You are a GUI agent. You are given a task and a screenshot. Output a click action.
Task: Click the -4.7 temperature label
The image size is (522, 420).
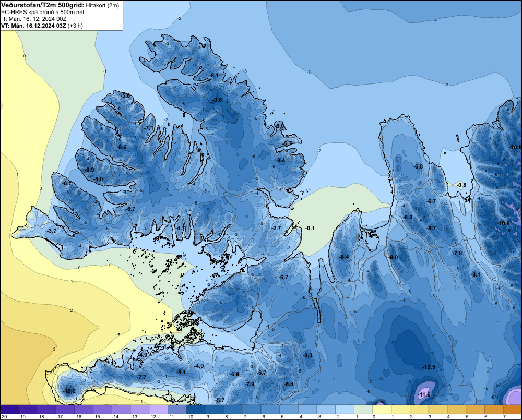[x=180, y=227]
